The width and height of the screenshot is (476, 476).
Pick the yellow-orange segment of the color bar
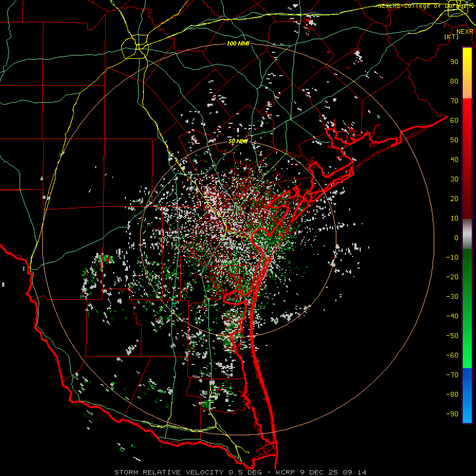467,73
